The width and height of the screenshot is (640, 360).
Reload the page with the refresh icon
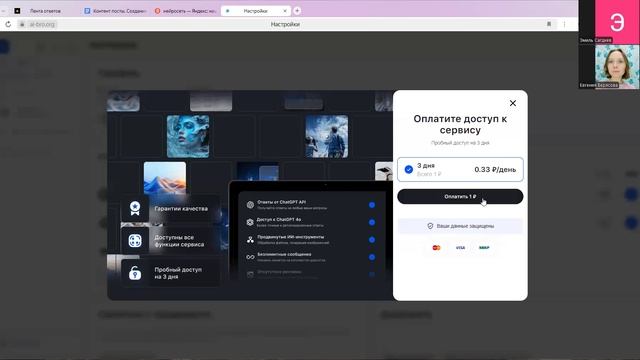pyautogui.click(x=8, y=24)
